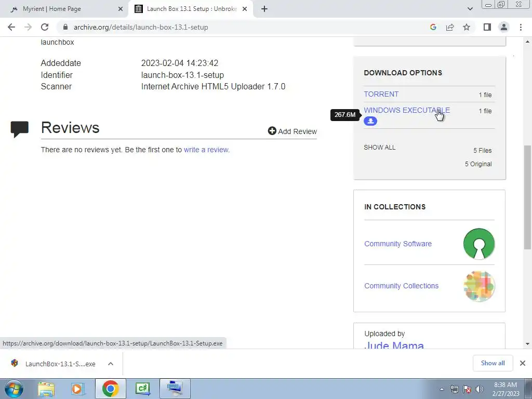Share this page via share icon
This screenshot has width=532, height=399.
[450, 27]
